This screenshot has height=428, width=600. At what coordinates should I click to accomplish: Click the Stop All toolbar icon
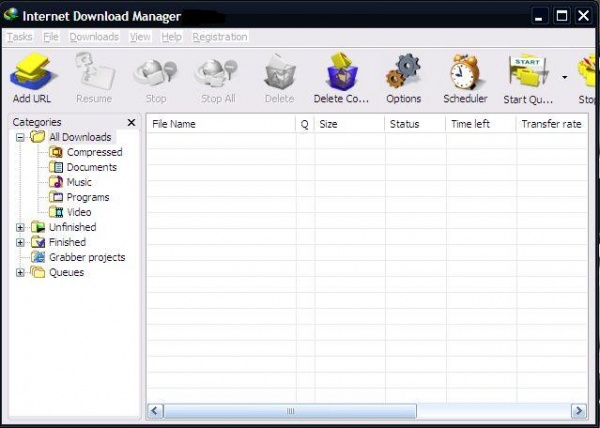pyautogui.click(x=217, y=73)
